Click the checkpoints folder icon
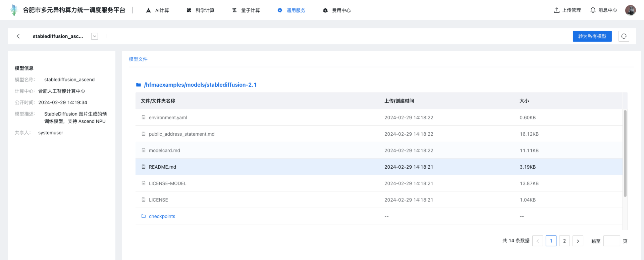644x260 pixels. tap(144, 216)
